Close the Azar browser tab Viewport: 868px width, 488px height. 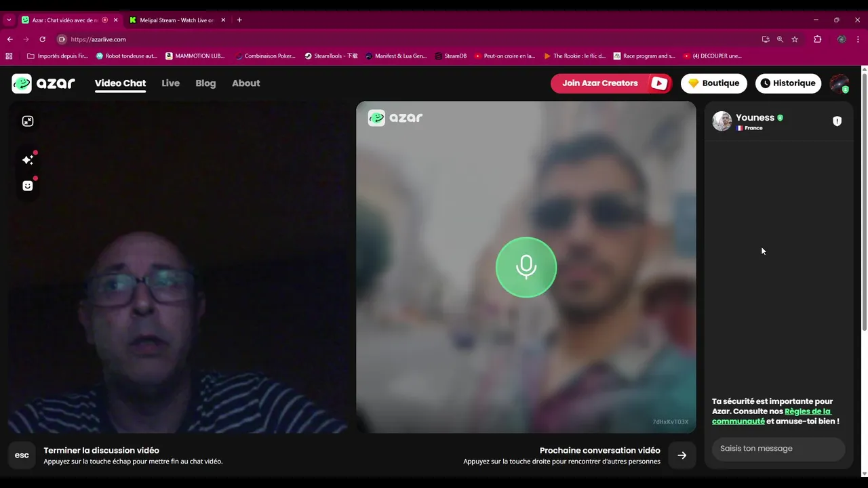point(115,20)
